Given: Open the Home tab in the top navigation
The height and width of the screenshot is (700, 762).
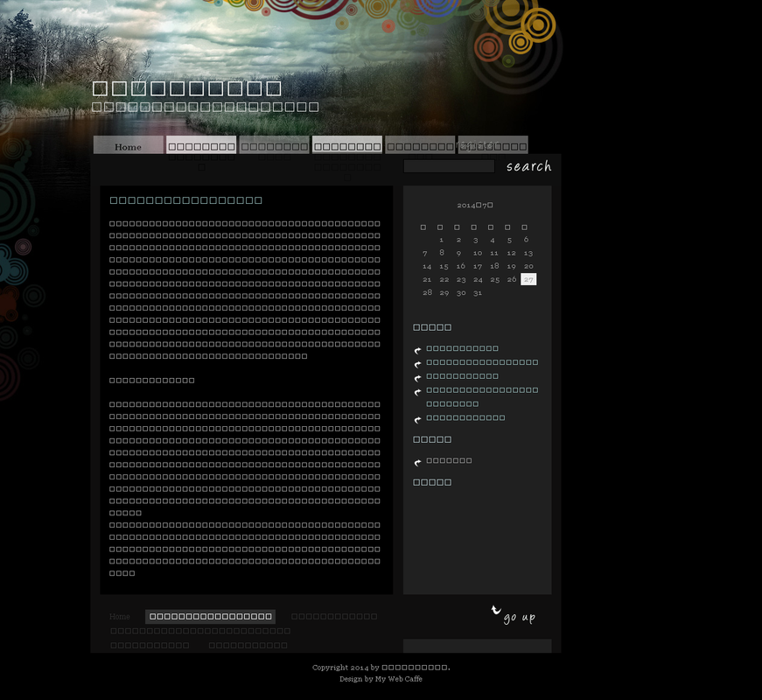Looking at the screenshot, I should point(129,145).
